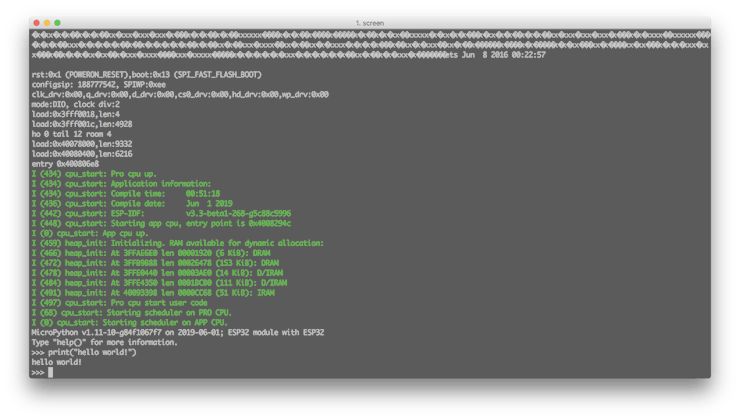The height and width of the screenshot is (420, 740).
Task: Click the 'Starting scheduler on APP CPU' line
Action: (x=129, y=322)
